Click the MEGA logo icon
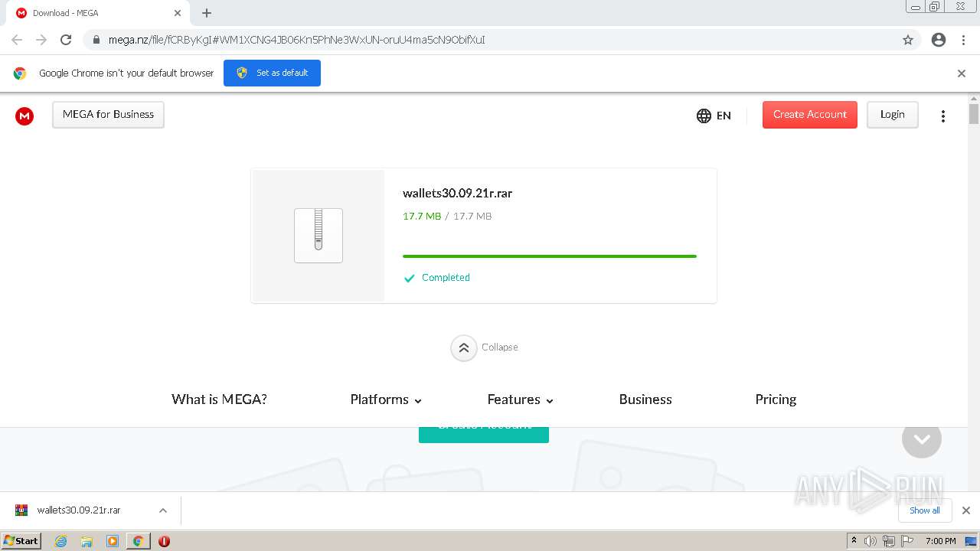The height and width of the screenshot is (551, 980). point(24,116)
